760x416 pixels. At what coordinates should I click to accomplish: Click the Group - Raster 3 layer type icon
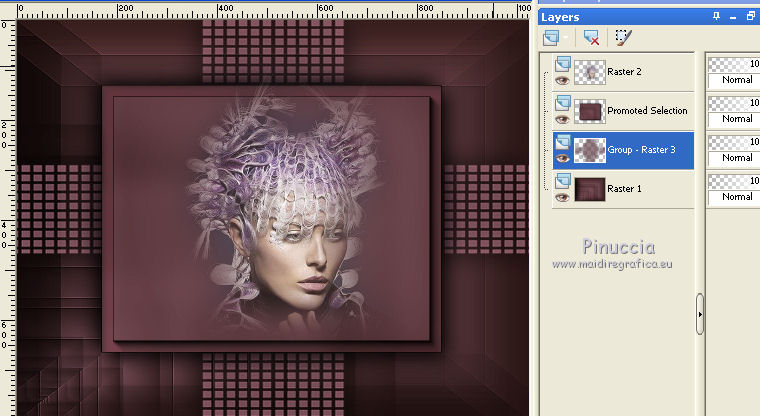click(563, 142)
